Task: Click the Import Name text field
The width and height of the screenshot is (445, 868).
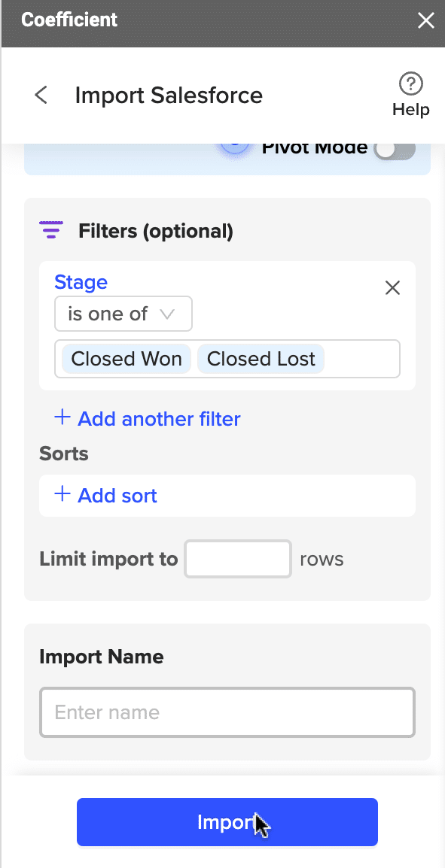Action: click(x=227, y=712)
